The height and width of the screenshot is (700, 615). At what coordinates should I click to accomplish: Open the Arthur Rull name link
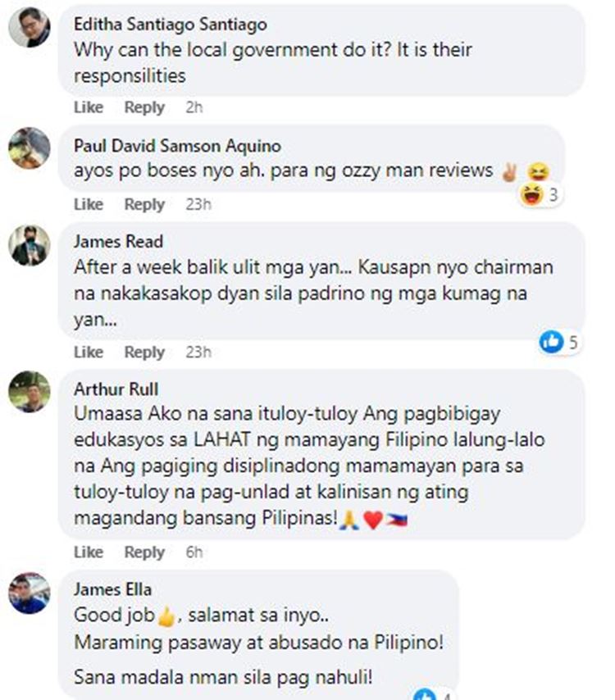click(116, 389)
